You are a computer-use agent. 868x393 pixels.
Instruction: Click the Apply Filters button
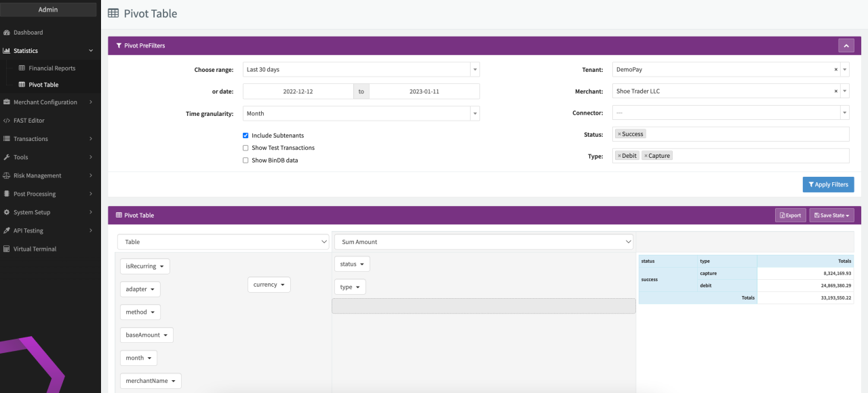click(828, 184)
